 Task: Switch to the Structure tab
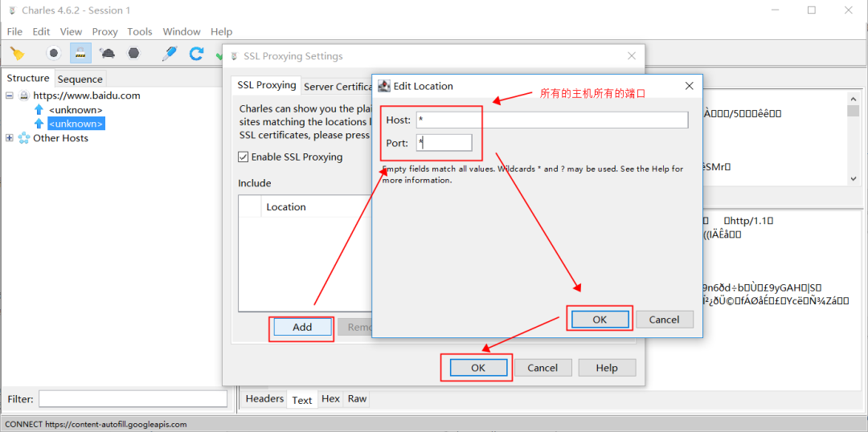(x=27, y=79)
